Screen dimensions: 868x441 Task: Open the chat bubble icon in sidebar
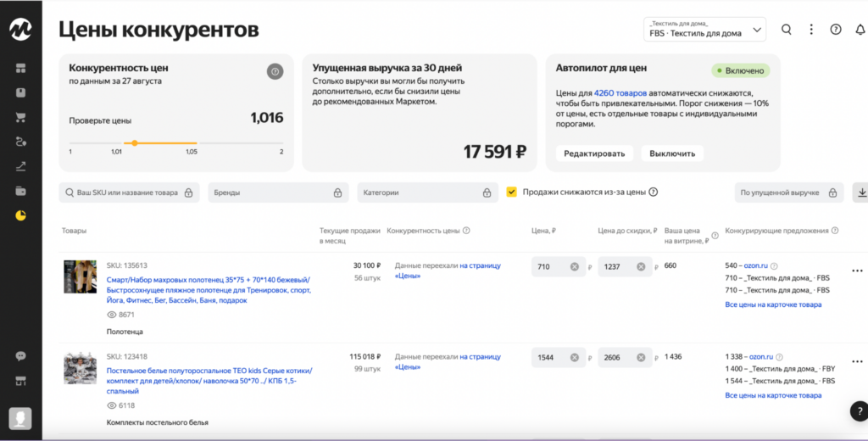20,356
